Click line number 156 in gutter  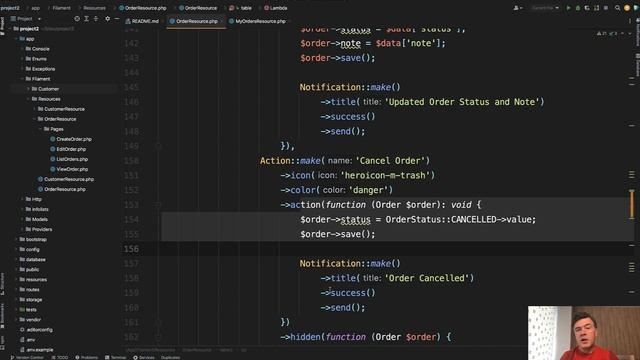coord(131,249)
